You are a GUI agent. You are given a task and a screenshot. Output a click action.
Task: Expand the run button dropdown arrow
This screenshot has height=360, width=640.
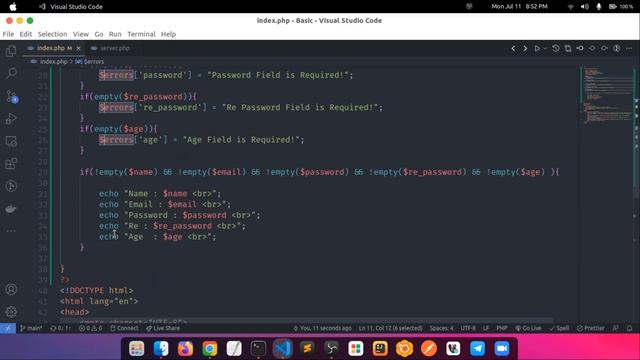[545, 49]
